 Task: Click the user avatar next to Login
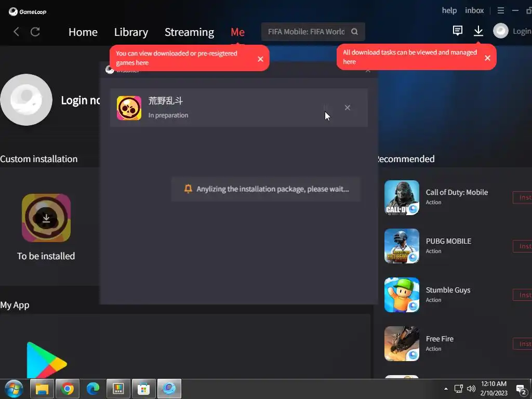point(501,31)
